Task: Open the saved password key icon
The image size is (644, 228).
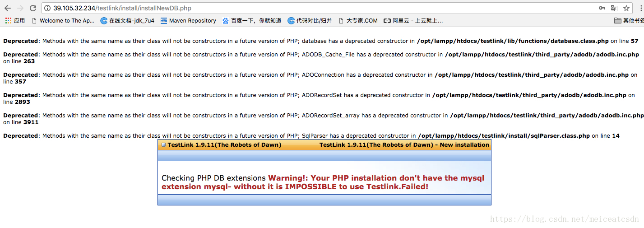Action: (602, 8)
